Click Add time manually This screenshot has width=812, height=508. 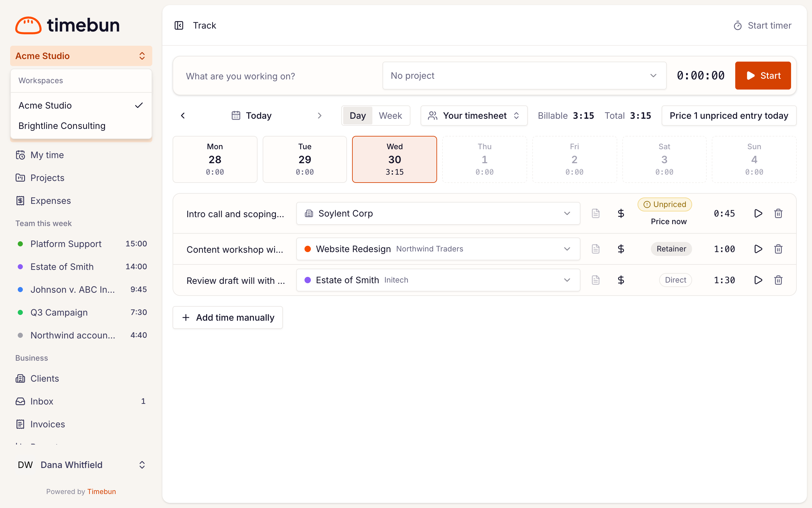227,317
